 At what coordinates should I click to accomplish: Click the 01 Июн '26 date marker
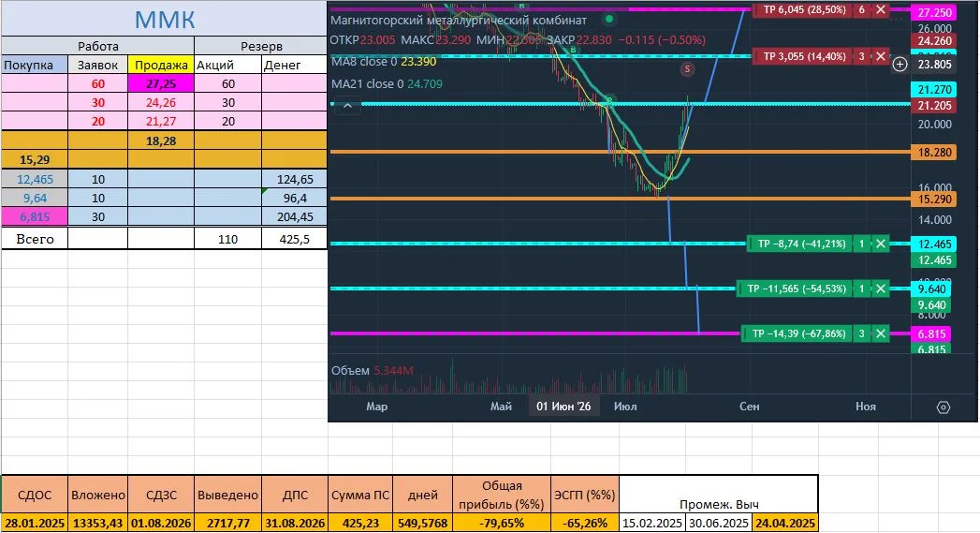[563, 406]
